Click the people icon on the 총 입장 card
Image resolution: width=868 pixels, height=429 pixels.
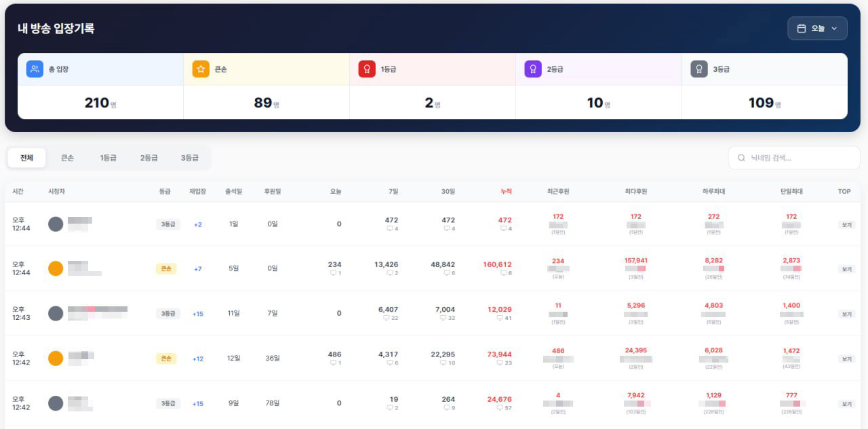[x=34, y=68]
